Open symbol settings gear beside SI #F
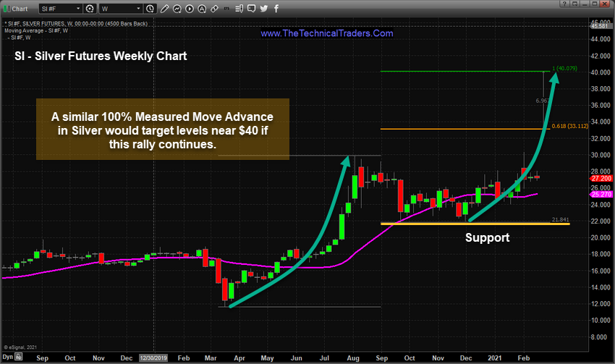 click(x=90, y=9)
